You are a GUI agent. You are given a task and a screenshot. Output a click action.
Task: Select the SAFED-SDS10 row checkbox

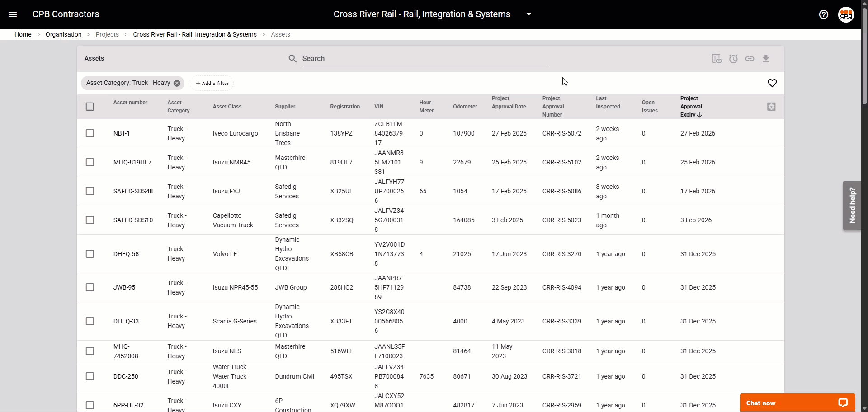90,220
